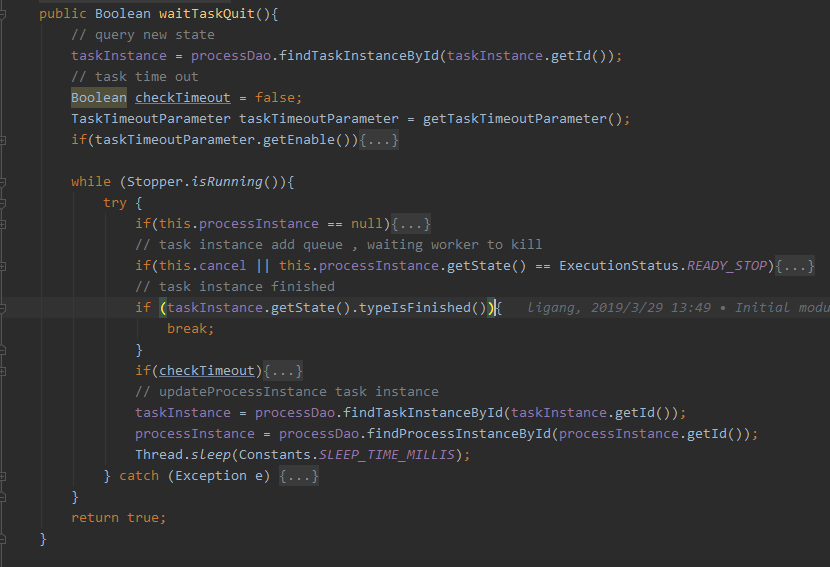Expand folded block after taskTimeoutParameter.getEnable()
830x567 pixels.
pyautogui.click(x=378, y=140)
